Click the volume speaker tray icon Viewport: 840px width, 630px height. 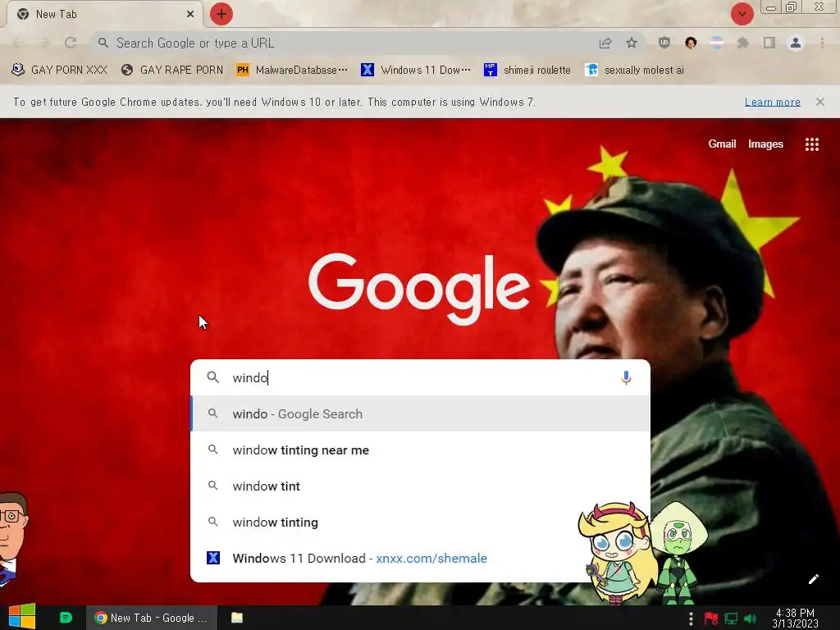point(750,619)
